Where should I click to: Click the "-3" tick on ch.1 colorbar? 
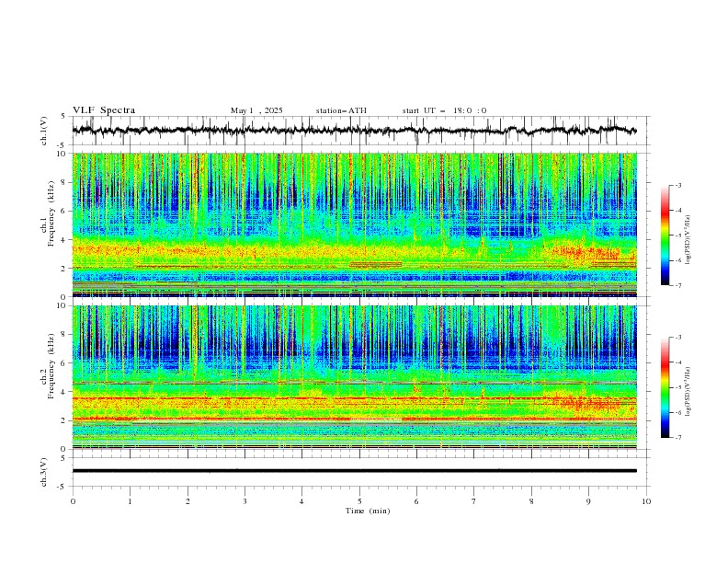point(677,185)
